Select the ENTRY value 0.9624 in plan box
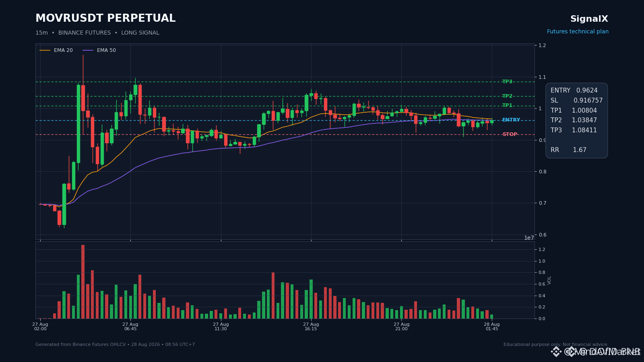 tap(587, 90)
